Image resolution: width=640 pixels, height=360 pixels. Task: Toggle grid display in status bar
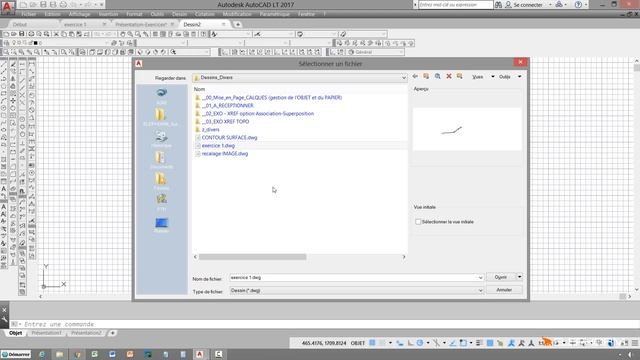point(372,343)
